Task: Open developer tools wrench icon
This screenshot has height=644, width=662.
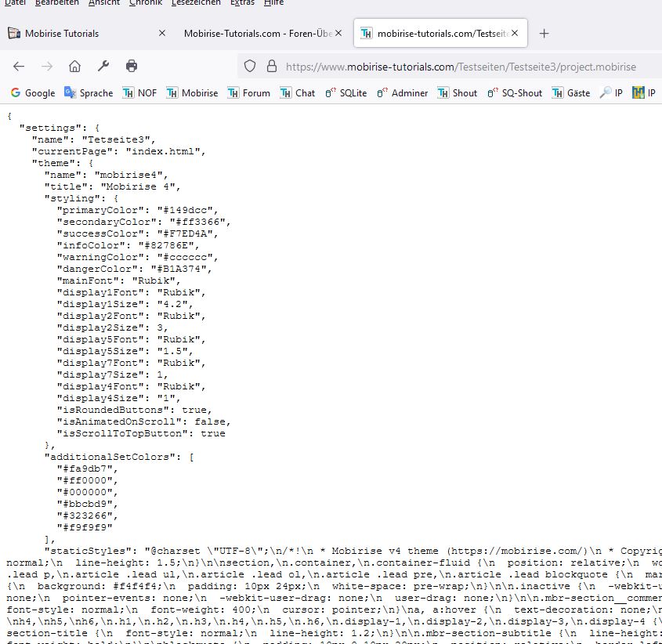Action: click(103, 67)
